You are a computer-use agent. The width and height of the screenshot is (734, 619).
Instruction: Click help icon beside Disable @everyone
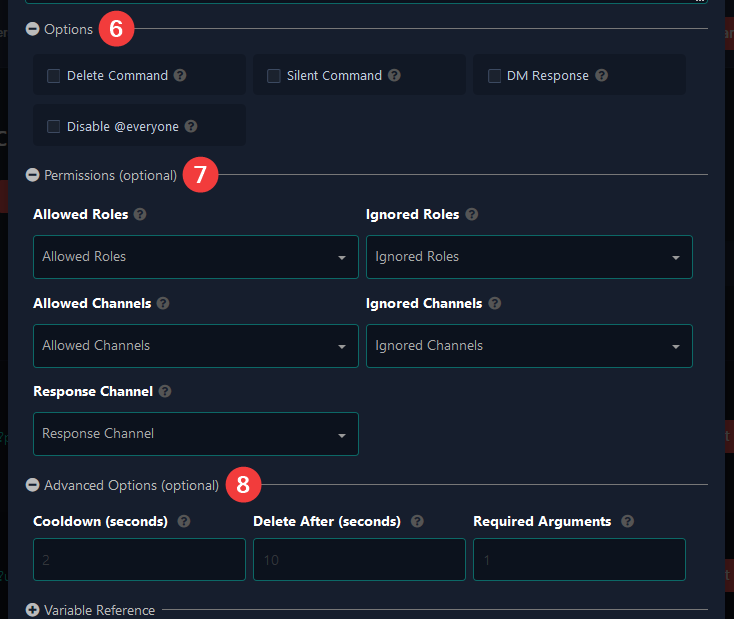tap(191, 126)
